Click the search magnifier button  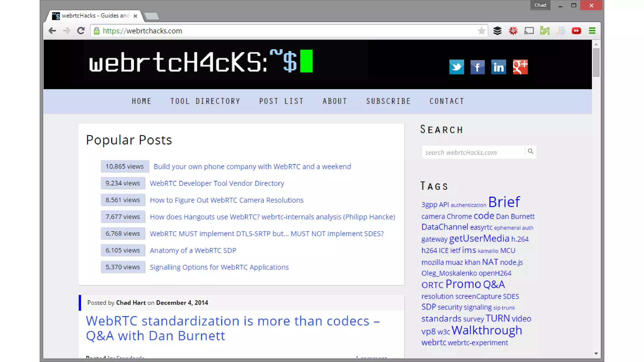[530, 151]
